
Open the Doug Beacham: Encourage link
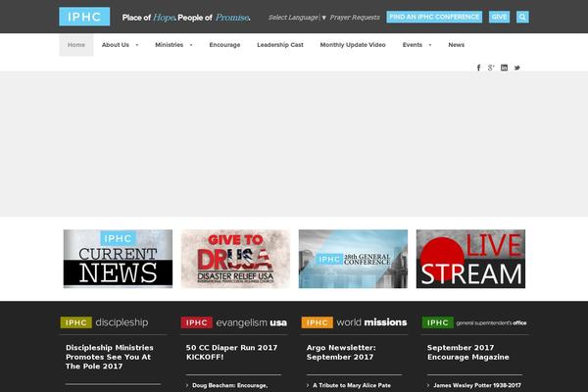pos(230,385)
